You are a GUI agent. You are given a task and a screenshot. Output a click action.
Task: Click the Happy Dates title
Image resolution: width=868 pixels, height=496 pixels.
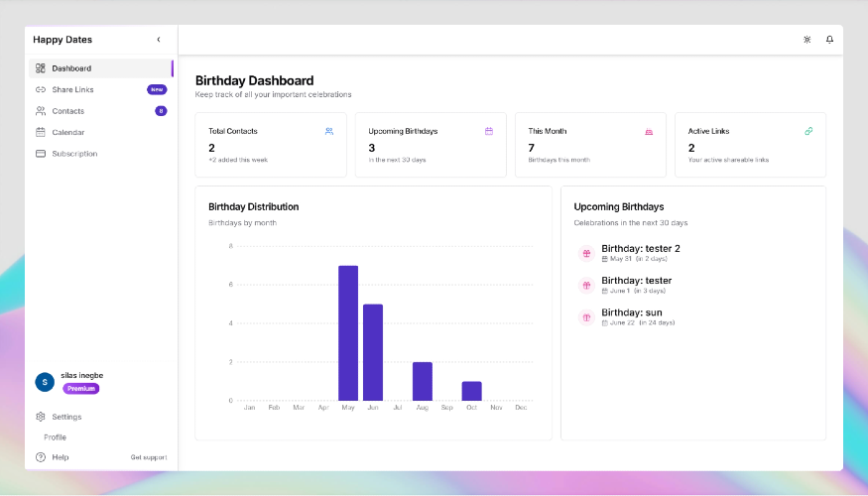pyautogui.click(x=62, y=40)
